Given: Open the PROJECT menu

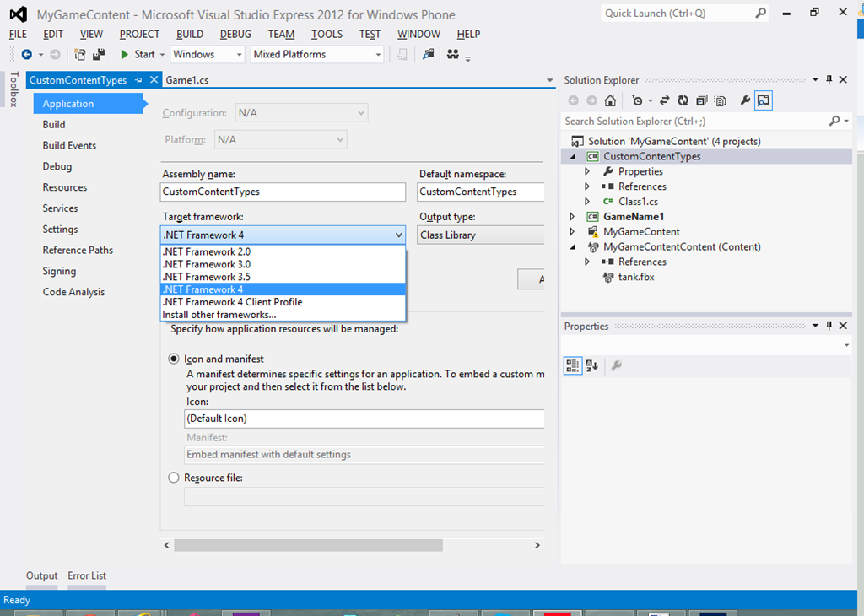Looking at the screenshot, I should tap(139, 34).
